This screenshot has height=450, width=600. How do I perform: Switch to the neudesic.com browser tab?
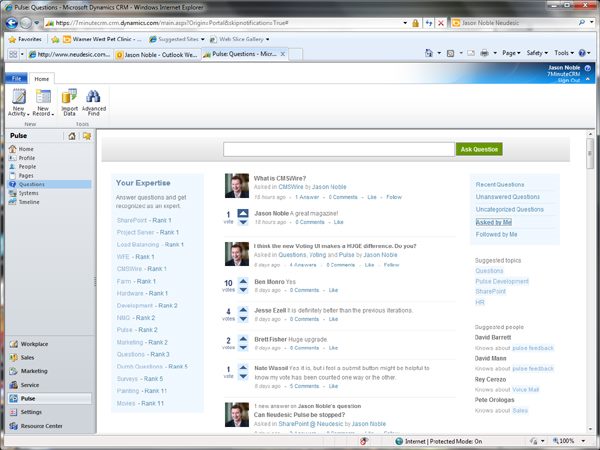[x=70, y=54]
